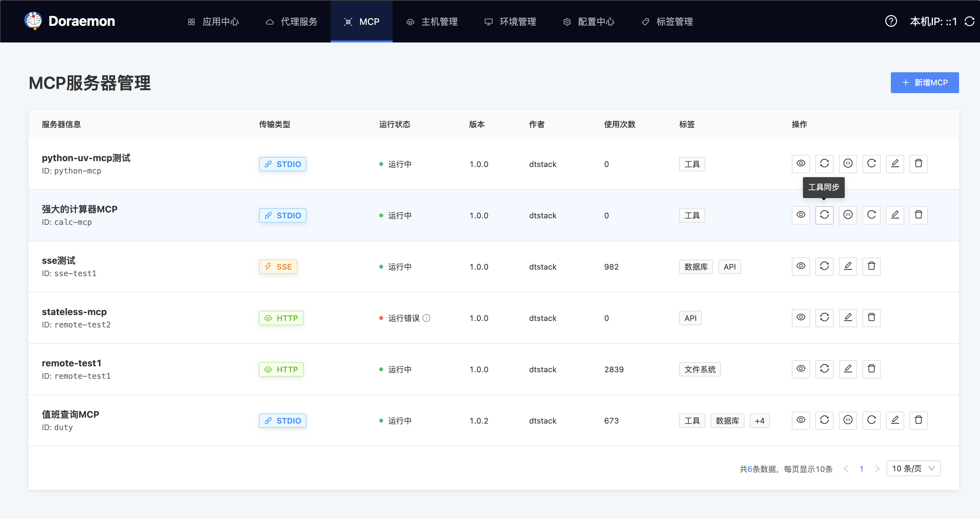Image resolution: width=980 pixels, height=519 pixels.
Task: Click the tool sync icon for calc-mcp
Action: (824, 215)
